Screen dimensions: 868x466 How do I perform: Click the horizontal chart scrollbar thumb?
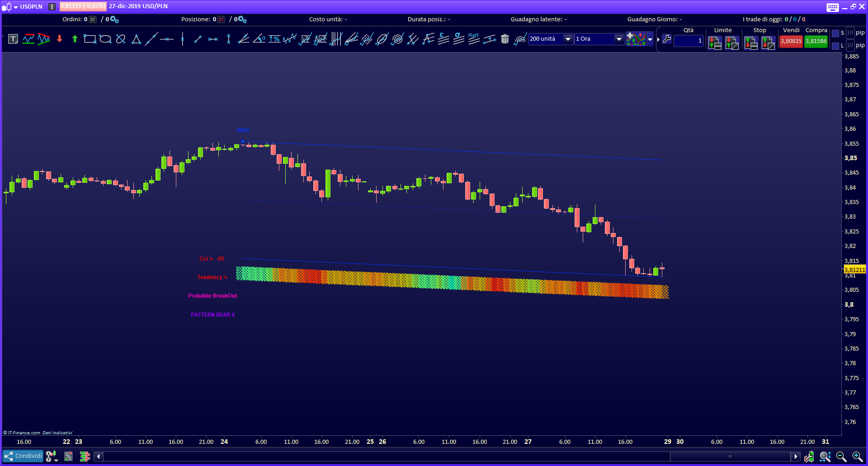[730, 456]
